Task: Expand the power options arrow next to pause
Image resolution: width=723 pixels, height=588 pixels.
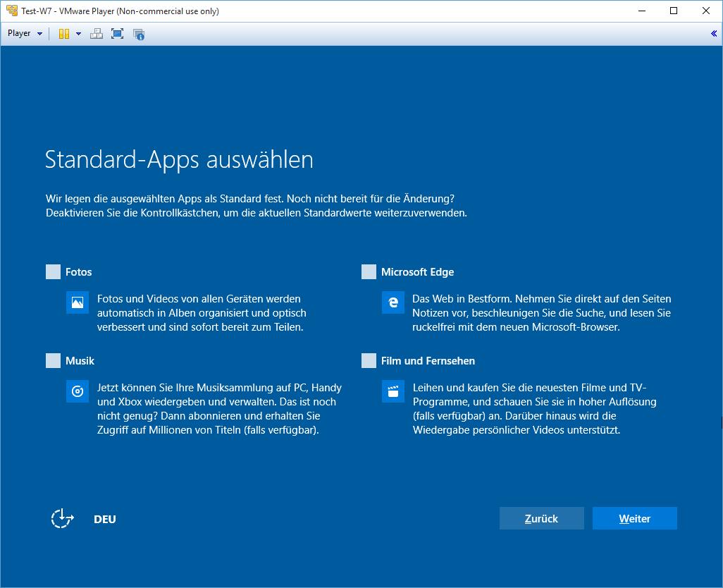Action: (78, 34)
